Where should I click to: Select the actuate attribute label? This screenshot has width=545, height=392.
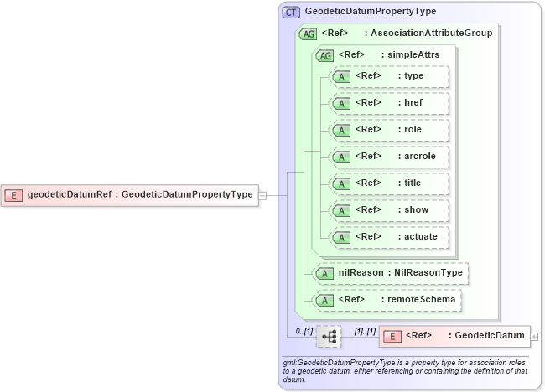click(397, 236)
